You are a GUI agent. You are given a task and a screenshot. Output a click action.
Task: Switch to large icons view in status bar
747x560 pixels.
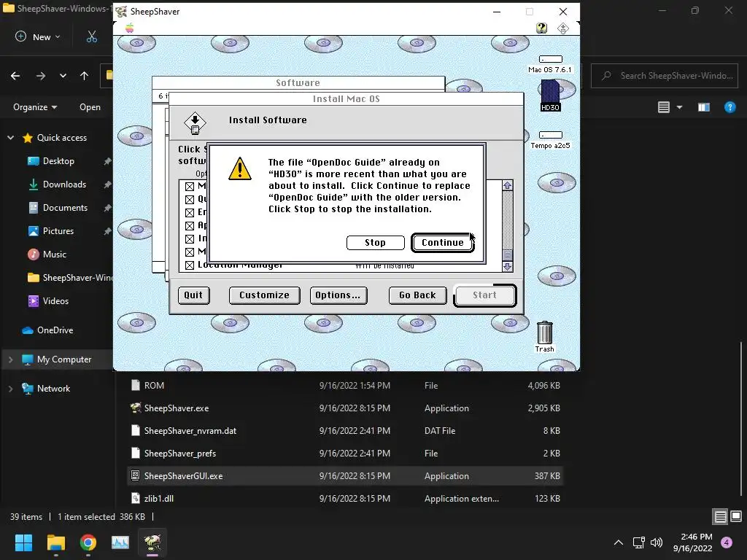(736, 516)
